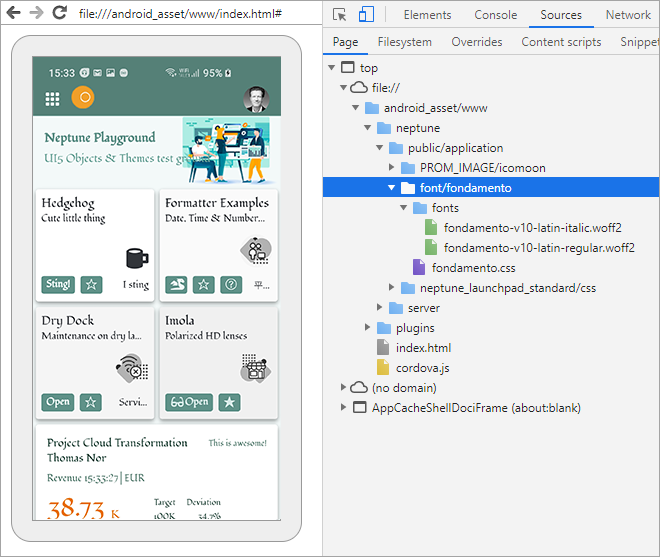Click the mail notification icon in status bar
Image resolution: width=660 pixels, height=557 pixels.
(x=98, y=73)
